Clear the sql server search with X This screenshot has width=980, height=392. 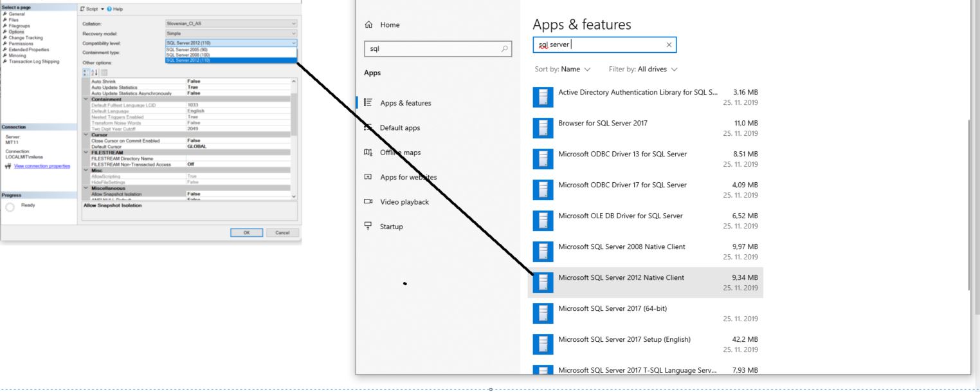(x=669, y=44)
